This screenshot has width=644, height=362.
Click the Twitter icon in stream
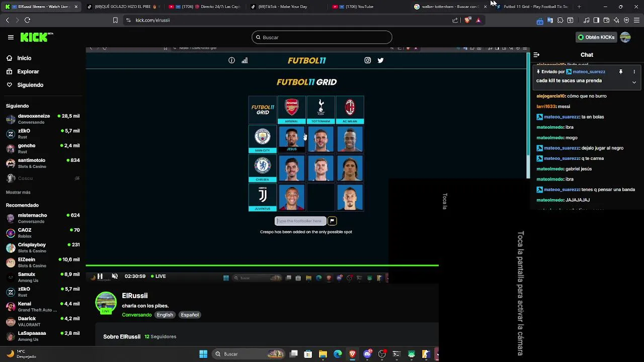pyautogui.click(x=380, y=60)
